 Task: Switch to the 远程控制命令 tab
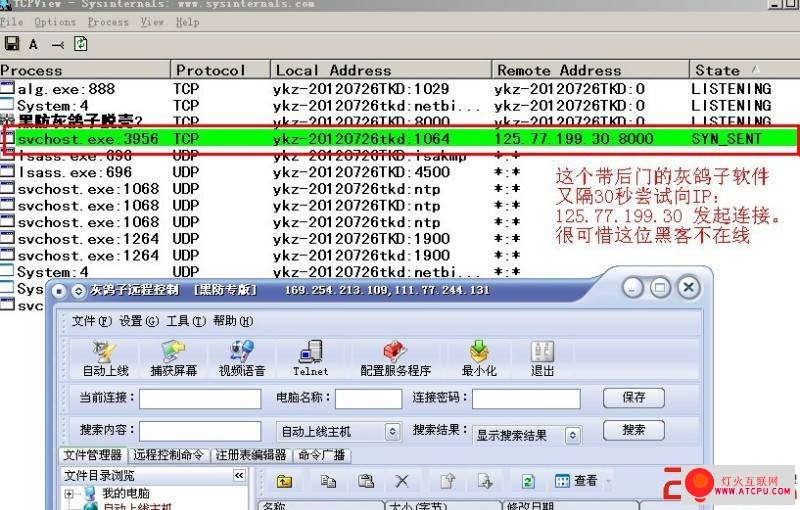pos(168,455)
